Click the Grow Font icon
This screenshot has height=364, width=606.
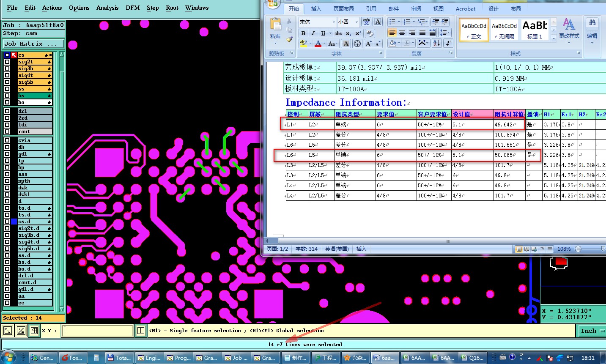pyautogui.click(x=368, y=44)
